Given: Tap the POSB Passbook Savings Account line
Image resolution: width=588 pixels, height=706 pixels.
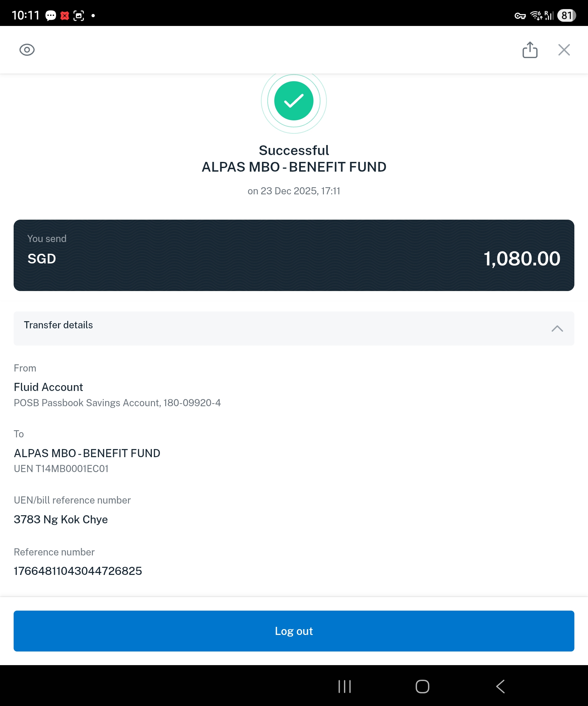Looking at the screenshot, I should [x=117, y=403].
